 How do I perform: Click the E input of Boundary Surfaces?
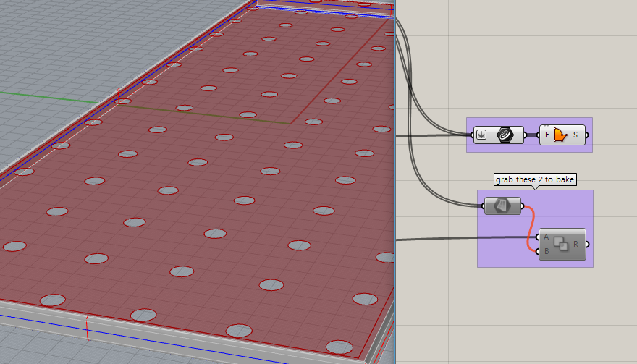(547, 135)
